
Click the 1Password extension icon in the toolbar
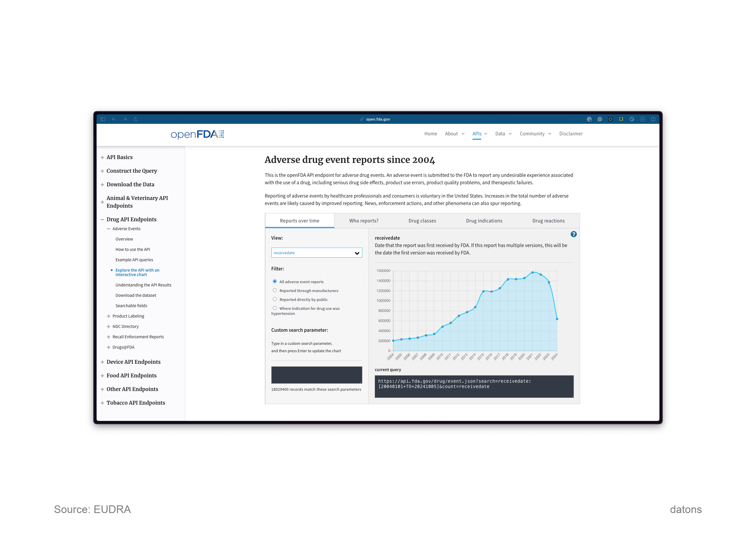(589, 119)
